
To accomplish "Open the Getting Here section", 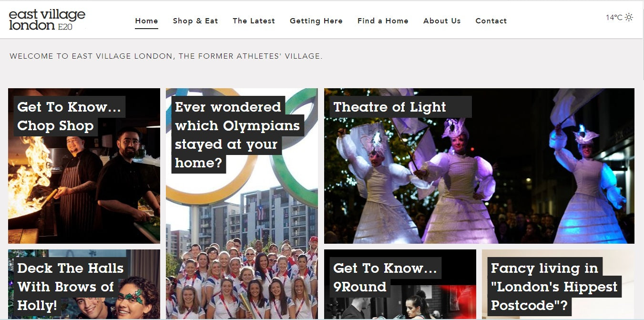I will click(x=316, y=21).
